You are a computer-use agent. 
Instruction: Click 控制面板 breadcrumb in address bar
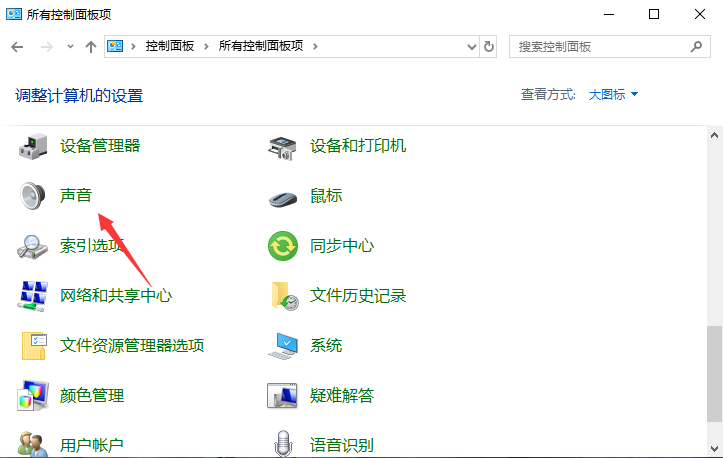(170, 46)
